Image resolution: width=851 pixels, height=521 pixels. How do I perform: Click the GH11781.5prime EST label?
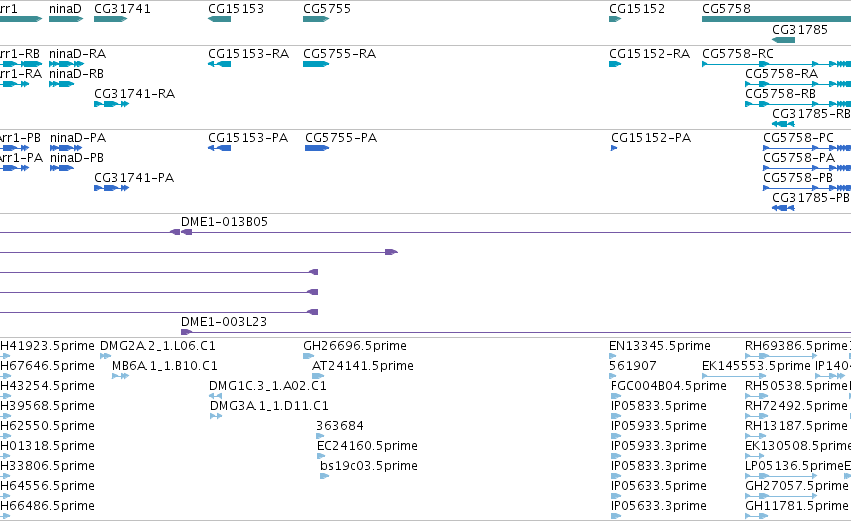797,506
